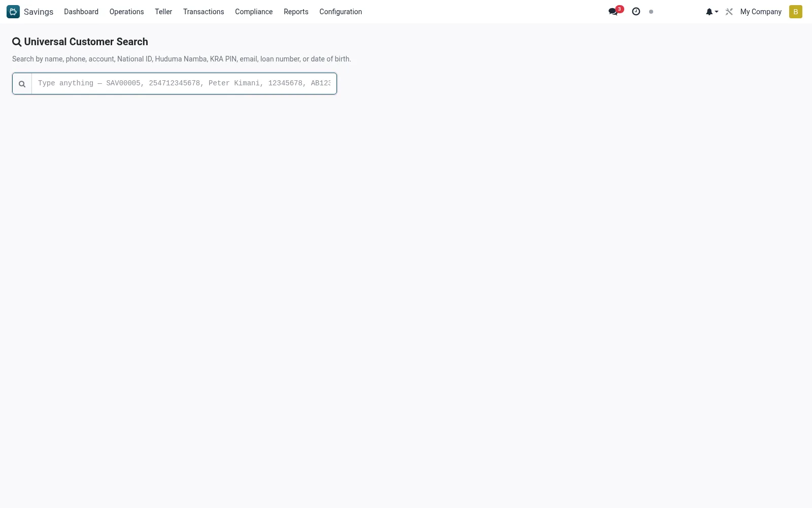Image resolution: width=812 pixels, height=508 pixels.
Task: Focus the universal customer search field
Action: tap(184, 83)
